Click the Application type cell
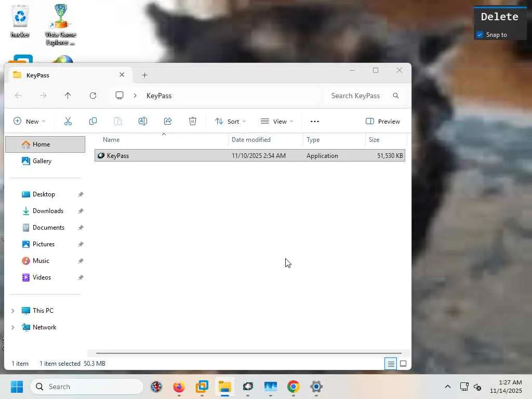532x399 pixels. coord(322,156)
